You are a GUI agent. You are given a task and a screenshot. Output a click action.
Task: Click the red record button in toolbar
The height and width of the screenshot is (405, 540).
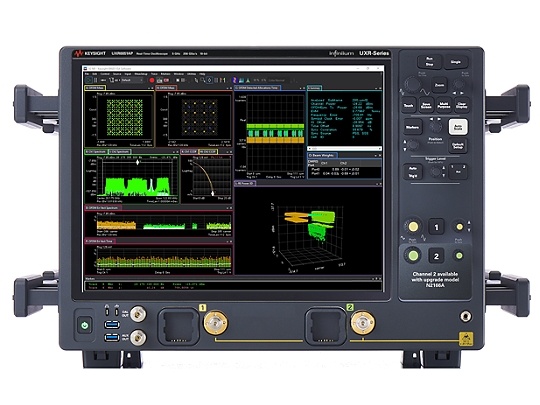[x=152, y=80]
